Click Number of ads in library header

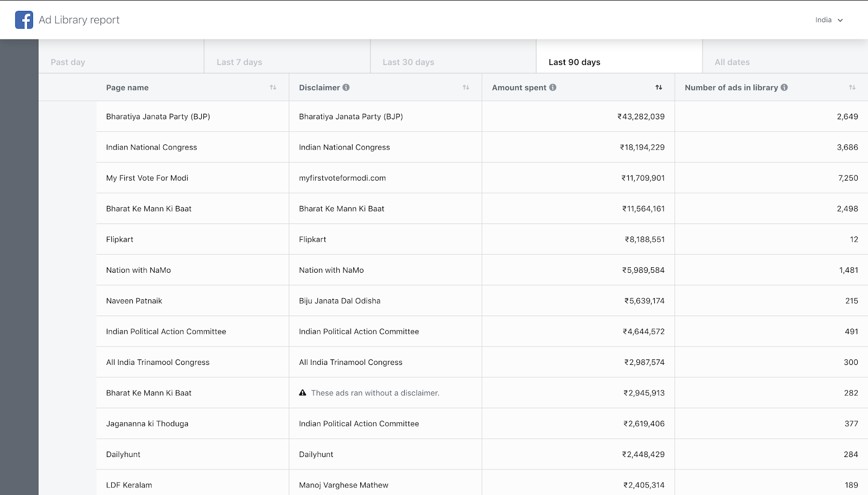click(x=731, y=87)
